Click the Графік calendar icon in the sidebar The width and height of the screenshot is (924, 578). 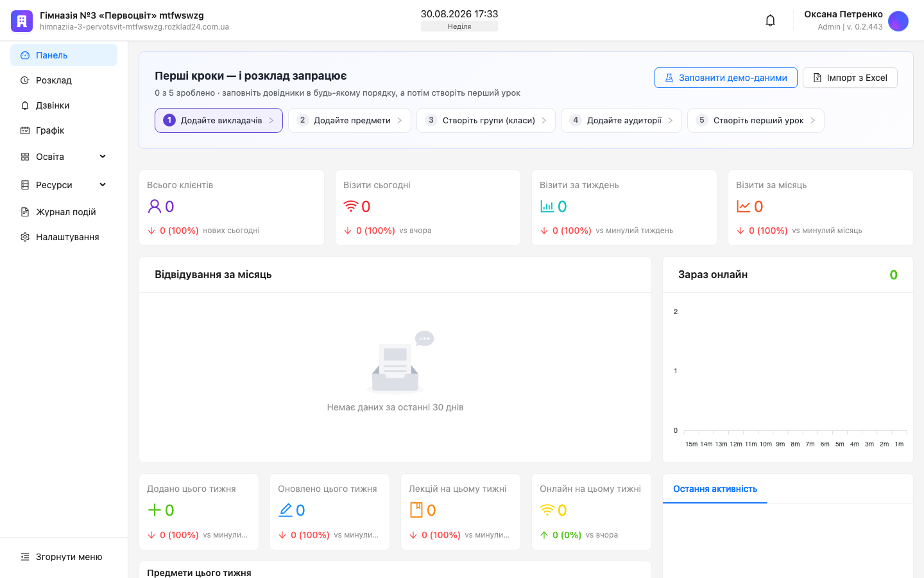25,130
